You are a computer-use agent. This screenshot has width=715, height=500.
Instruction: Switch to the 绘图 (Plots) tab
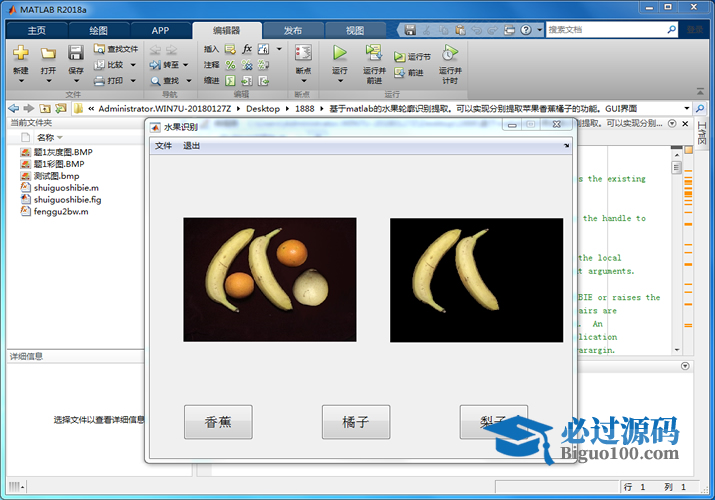tap(98, 31)
